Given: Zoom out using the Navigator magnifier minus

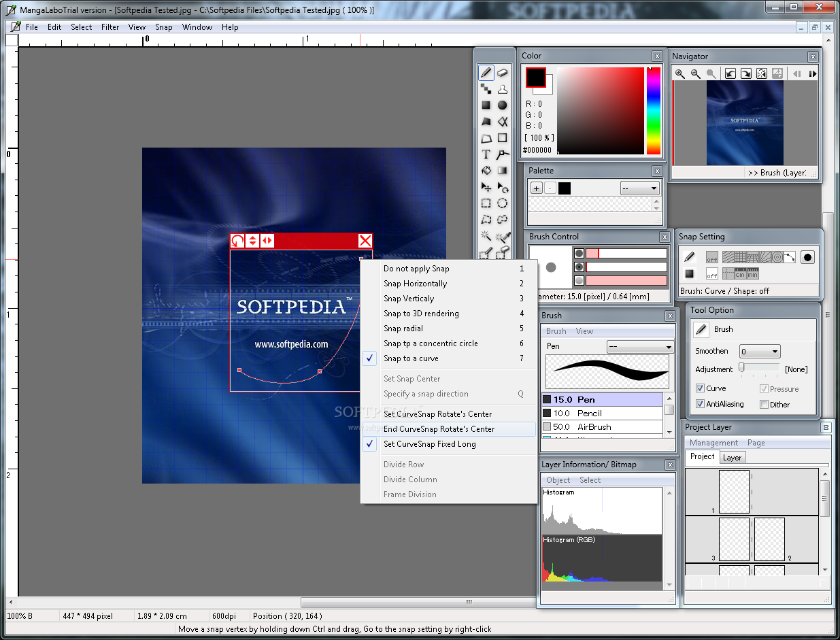Looking at the screenshot, I should [x=696, y=73].
